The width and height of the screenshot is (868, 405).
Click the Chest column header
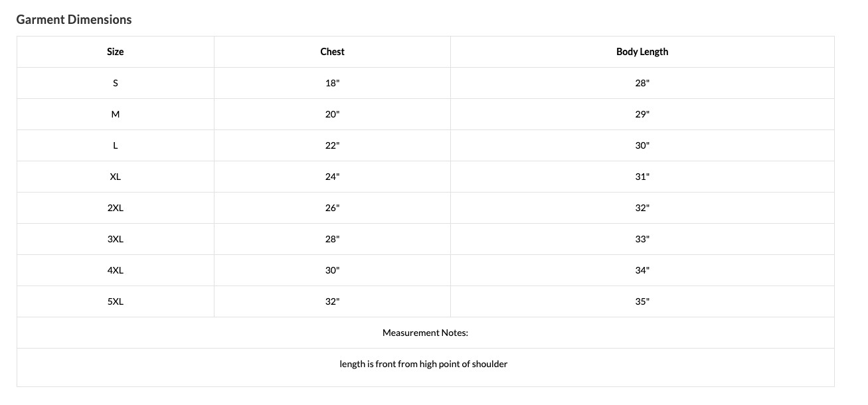[332, 52]
